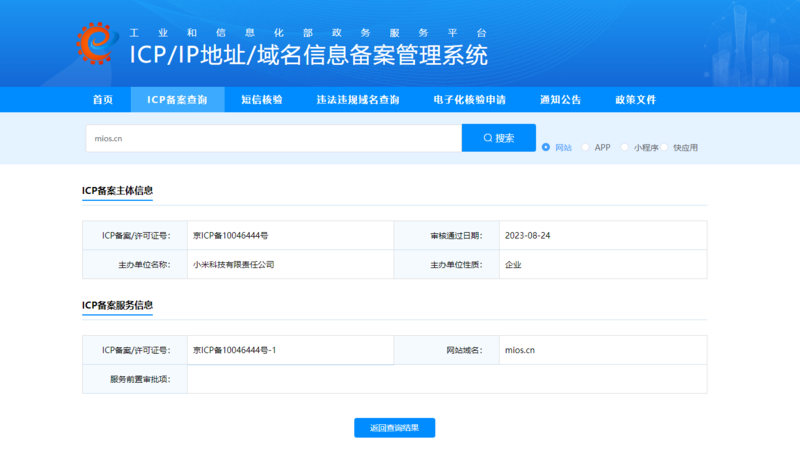800x455 pixels.
Task: Open the 短信核验 nav tab
Action: point(262,99)
